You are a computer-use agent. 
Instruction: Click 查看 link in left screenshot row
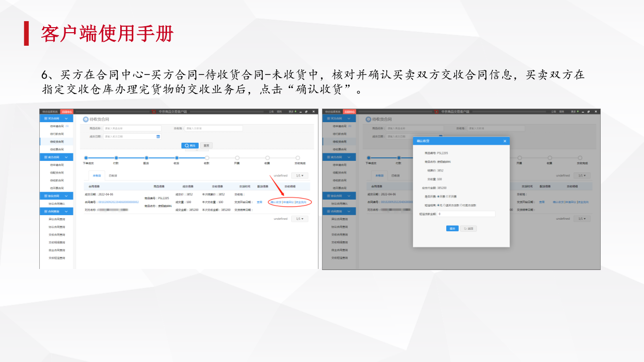pos(260,202)
